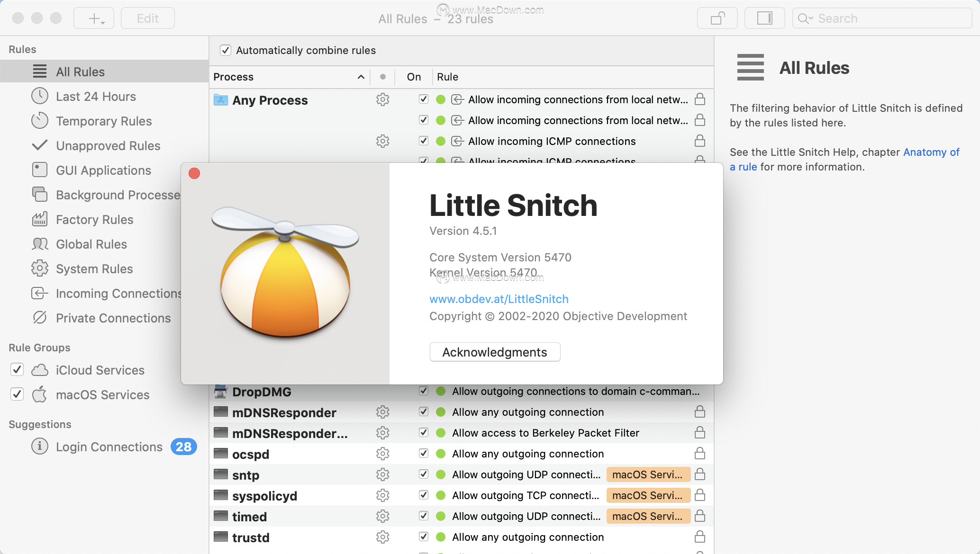The width and height of the screenshot is (980, 554).
Task: Toggle Automatically combine rules checkbox
Action: [x=226, y=50]
